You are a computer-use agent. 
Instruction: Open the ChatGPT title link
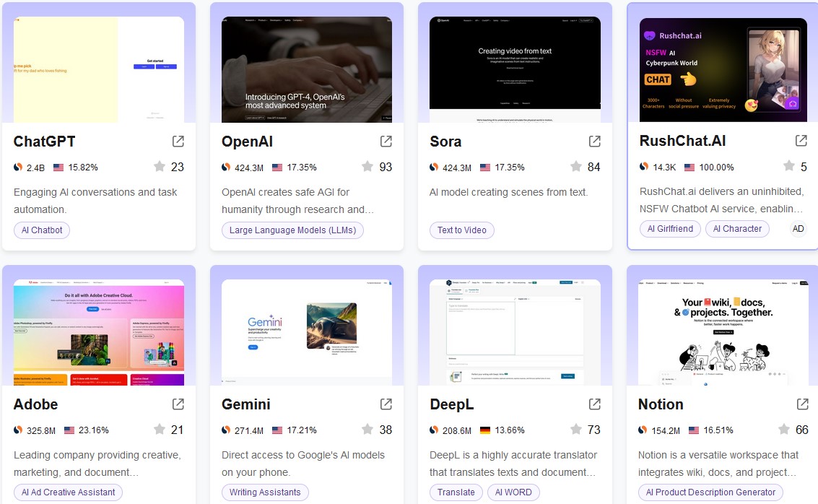[44, 142]
